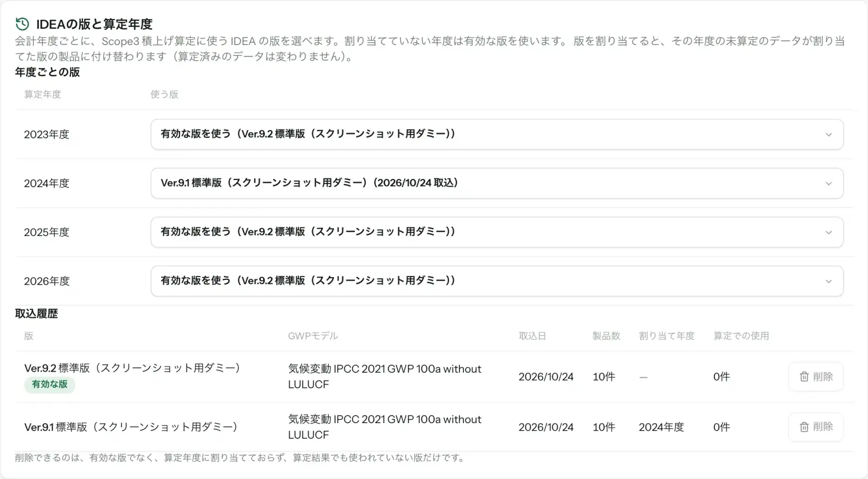Click the history clock icon beside IDEAの版と算定年度
868x479 pixels.
point(22,24)
